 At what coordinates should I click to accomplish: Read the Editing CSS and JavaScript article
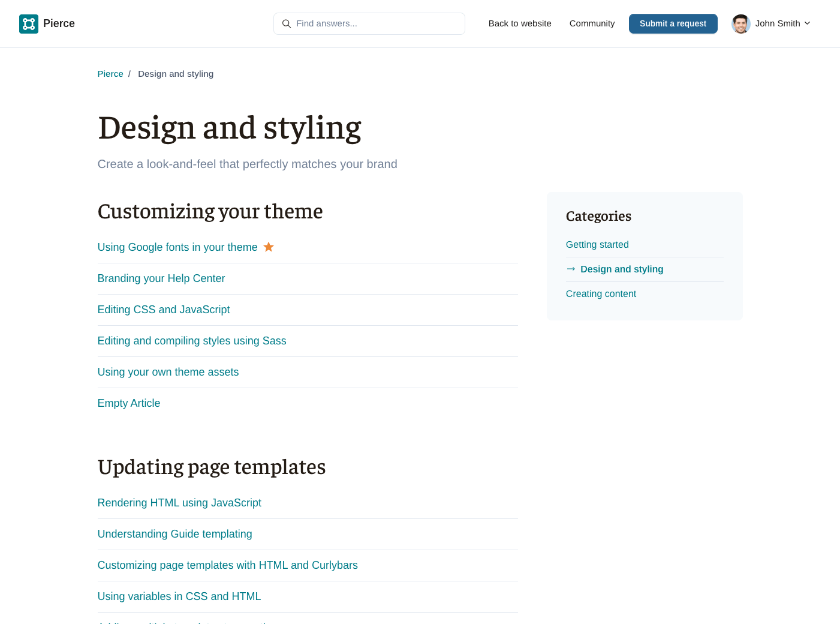click(164, 310)
